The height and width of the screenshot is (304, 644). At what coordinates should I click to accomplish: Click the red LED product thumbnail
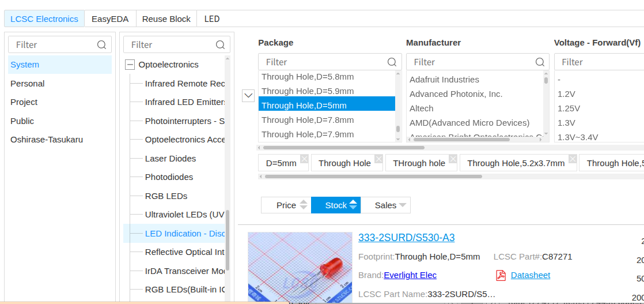300,268
